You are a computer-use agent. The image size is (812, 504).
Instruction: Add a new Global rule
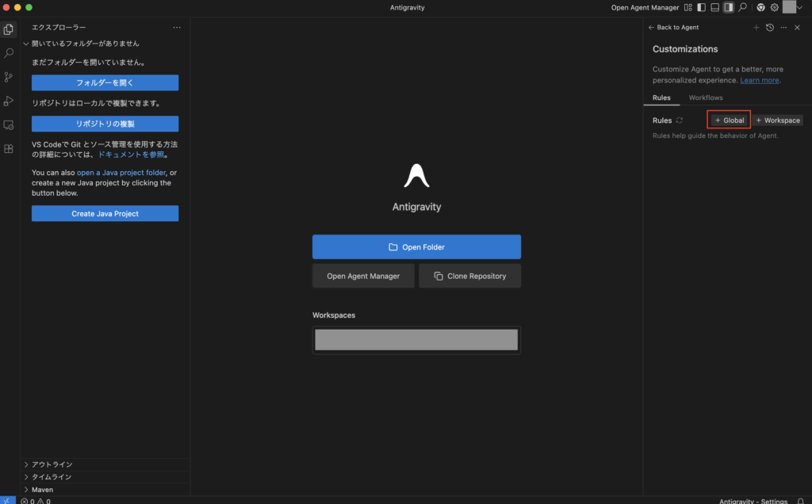729,120
